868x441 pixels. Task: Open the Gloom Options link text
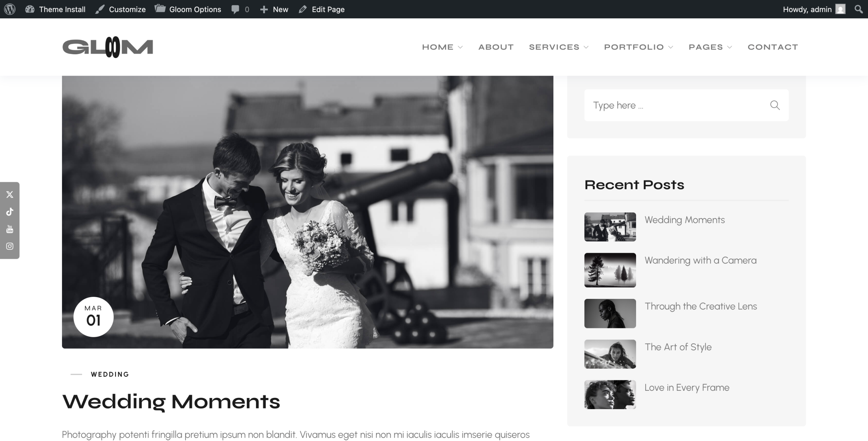pyautogui.click(x=195, y=9)
